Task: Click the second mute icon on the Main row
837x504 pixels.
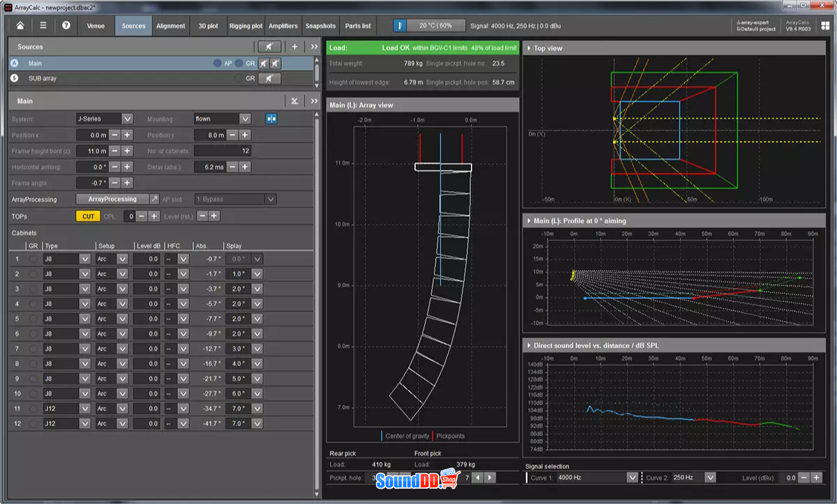Action: click(276, 63)
